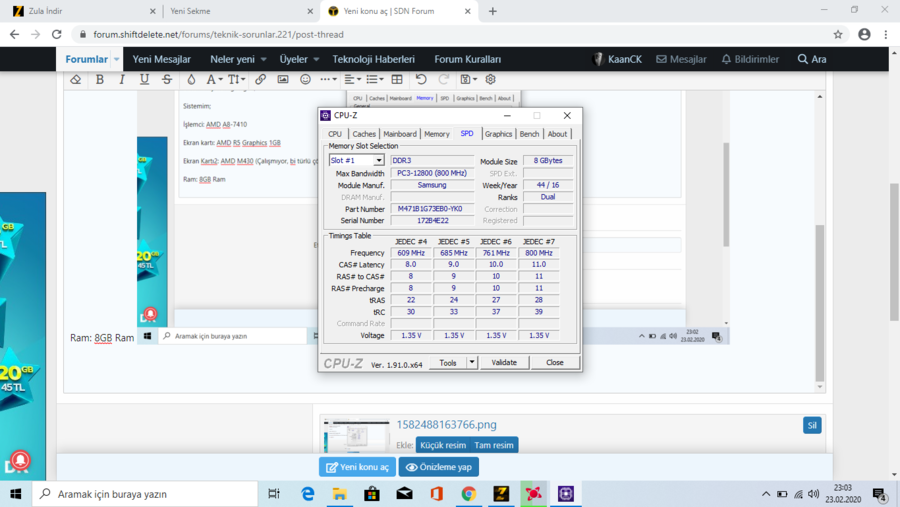The height and width of the screenshot is (507, 900).
Task: Open the list type dropdown
Action: pyautogui.click(x=375, y=80)
